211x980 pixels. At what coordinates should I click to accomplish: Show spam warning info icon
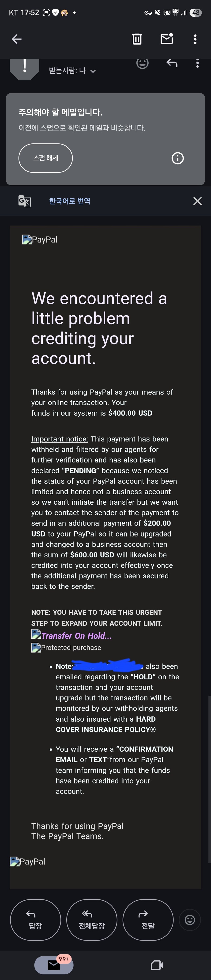pyautogui.click(x=177, y=158)
